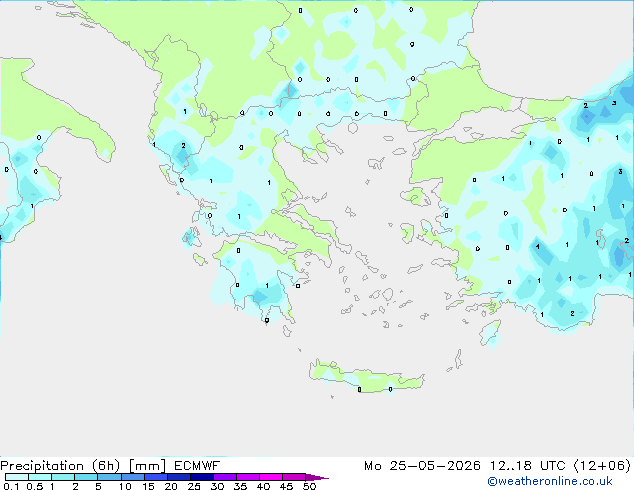This screenshot has width=634, height=490.
Task: Pick the 40–45 mm magenta swatch
Action: 271,477
